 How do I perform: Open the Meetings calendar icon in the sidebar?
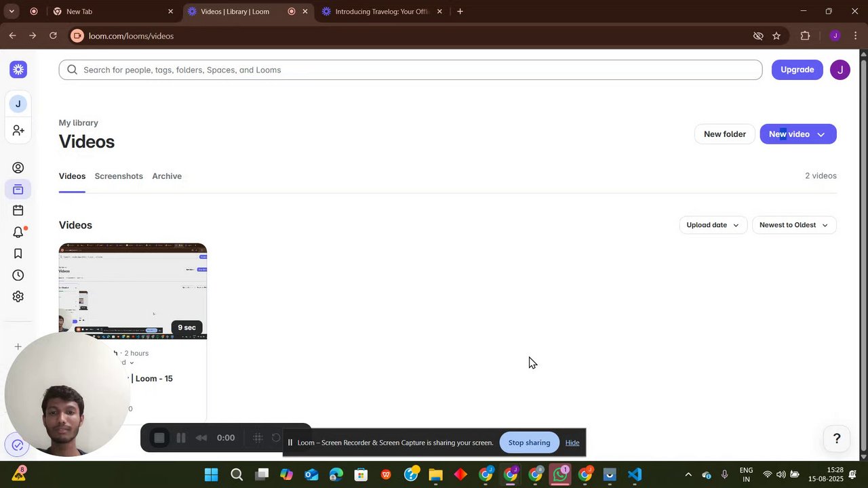point(18,211)
